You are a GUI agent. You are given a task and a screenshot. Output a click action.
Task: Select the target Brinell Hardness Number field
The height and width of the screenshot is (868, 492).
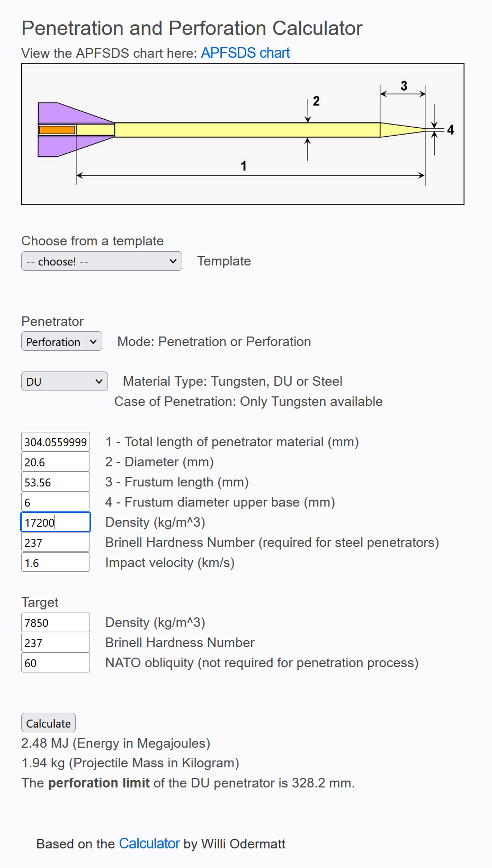tap(56, 643)
